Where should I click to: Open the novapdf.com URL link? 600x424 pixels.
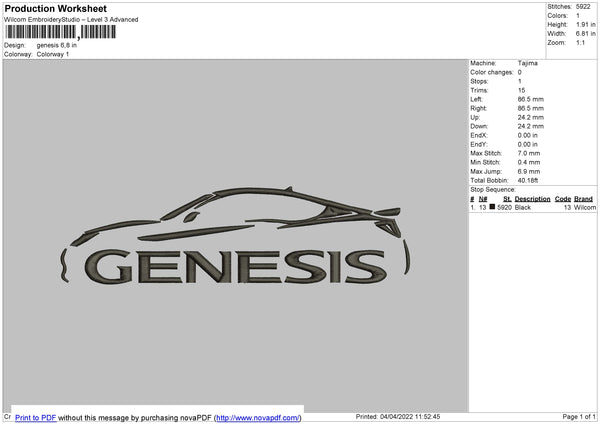(258, 417)
